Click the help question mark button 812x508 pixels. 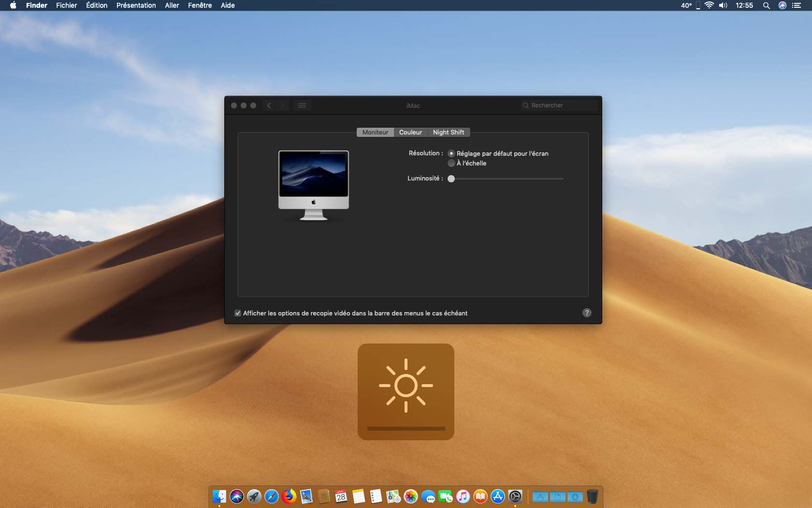click(x=587, y=313)
